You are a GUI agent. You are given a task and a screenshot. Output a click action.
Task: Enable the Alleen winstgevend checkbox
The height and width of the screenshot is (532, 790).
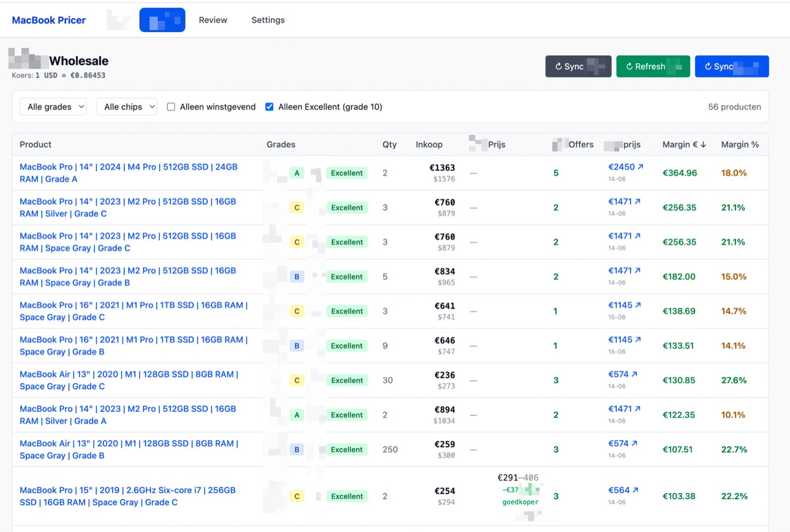pos(171,107)
